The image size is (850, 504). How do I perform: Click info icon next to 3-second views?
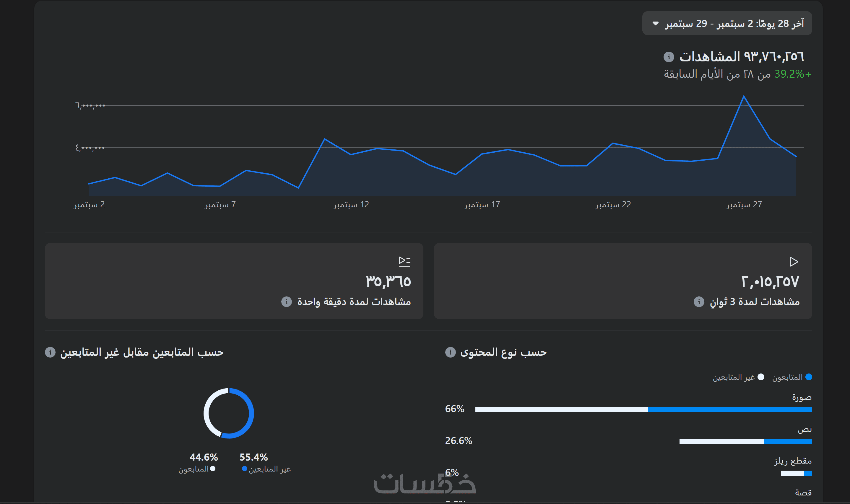pyautogui.click(x=698, y=301)
